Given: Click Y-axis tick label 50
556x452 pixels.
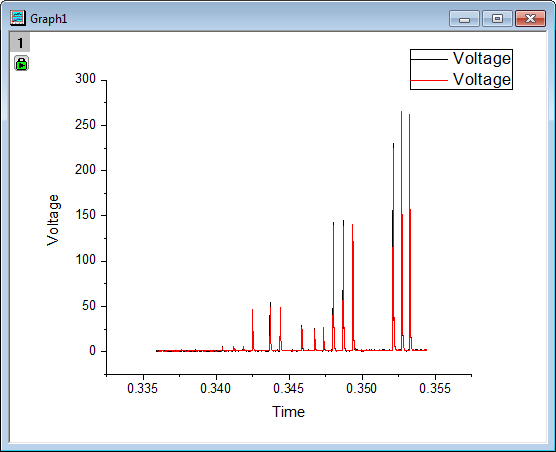Looking at the screenshot, I should pyautogui.click(x=89, y=306).
